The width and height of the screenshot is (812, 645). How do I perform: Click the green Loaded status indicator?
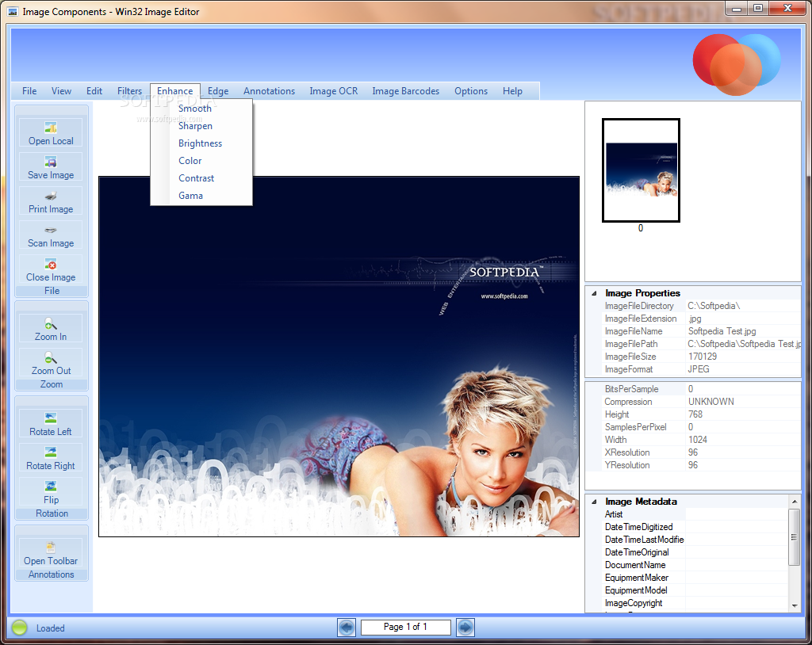click(20, 628)
